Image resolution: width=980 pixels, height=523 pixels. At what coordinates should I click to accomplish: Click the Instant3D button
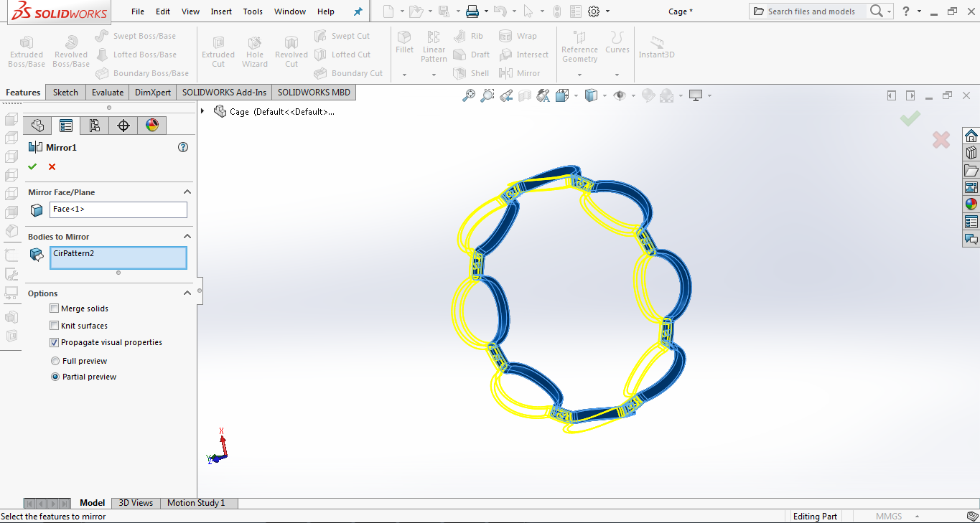(656, 47)
